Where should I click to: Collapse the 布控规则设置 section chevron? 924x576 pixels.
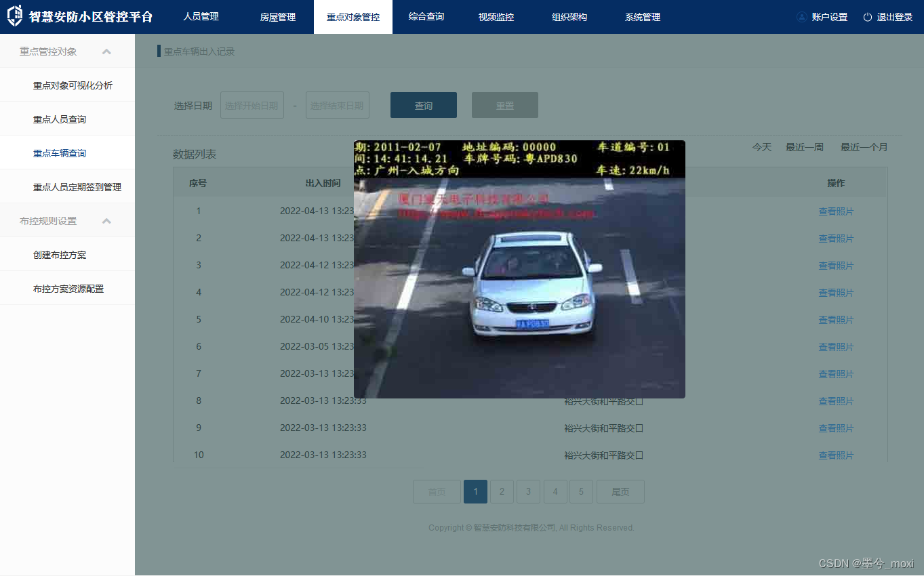click(x=106, y=221)
